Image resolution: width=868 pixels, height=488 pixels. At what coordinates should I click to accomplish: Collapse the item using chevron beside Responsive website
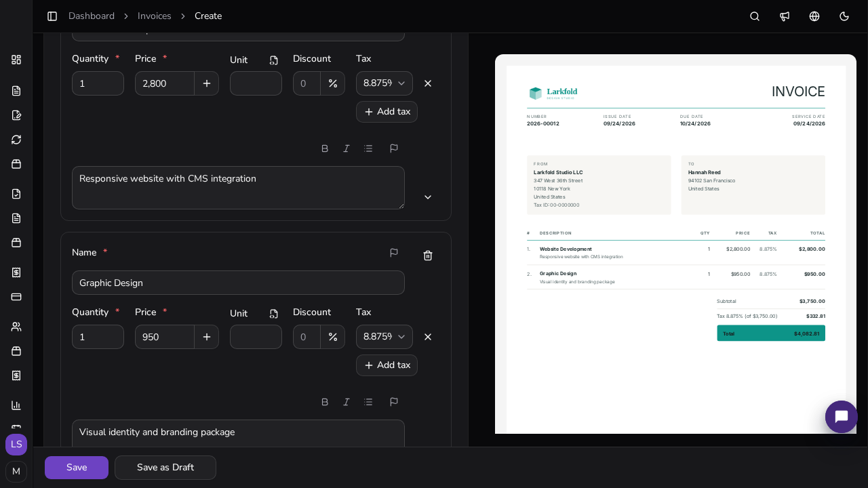click(428, 197)
